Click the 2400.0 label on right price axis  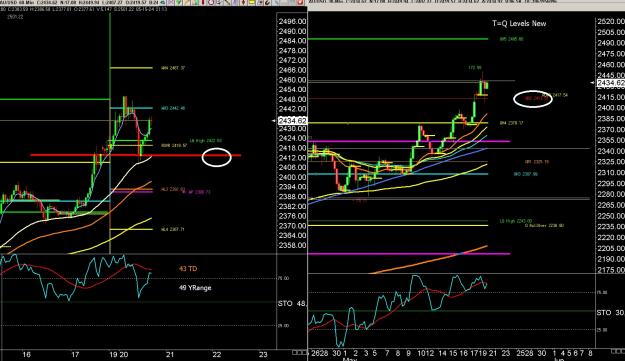[x=611, y=108]
